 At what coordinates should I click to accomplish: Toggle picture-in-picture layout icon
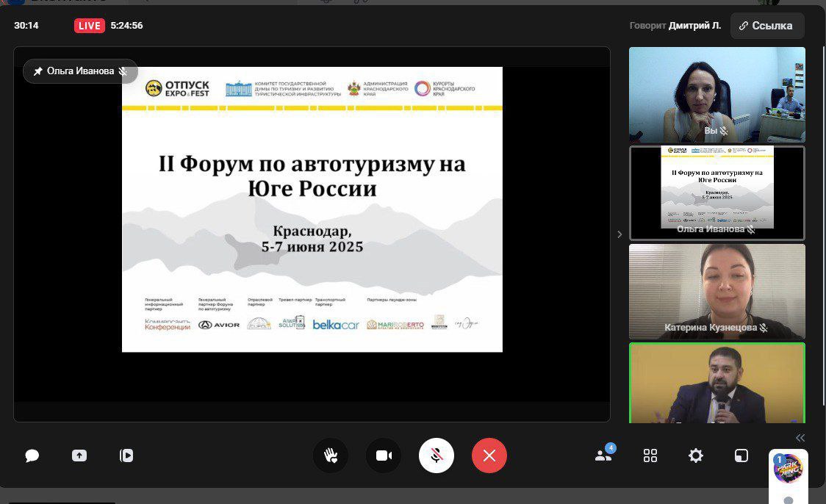[741, 456]
